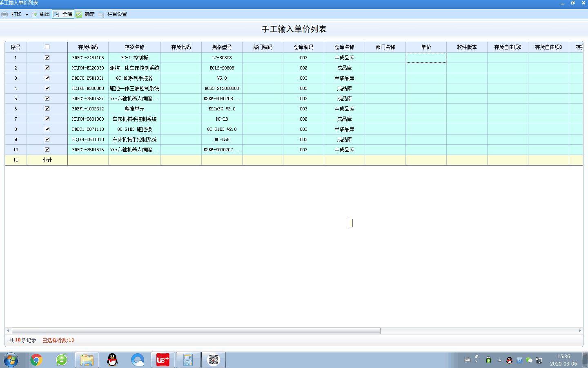588x368 pixels.
Task: Click the 单价 column header
Action: pyautogui.click(x=426, y=47)
